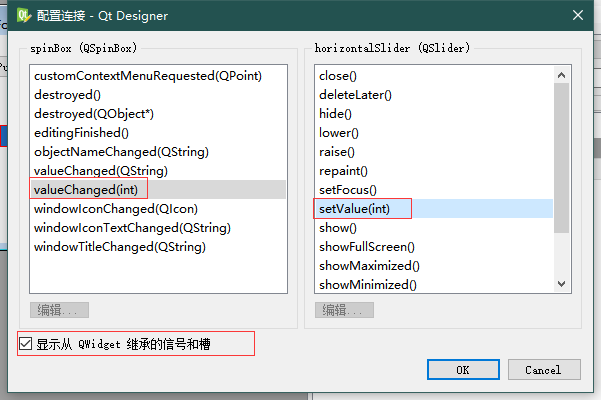
Task: Select deleteLater() slot
Action: tap(355, 94)
